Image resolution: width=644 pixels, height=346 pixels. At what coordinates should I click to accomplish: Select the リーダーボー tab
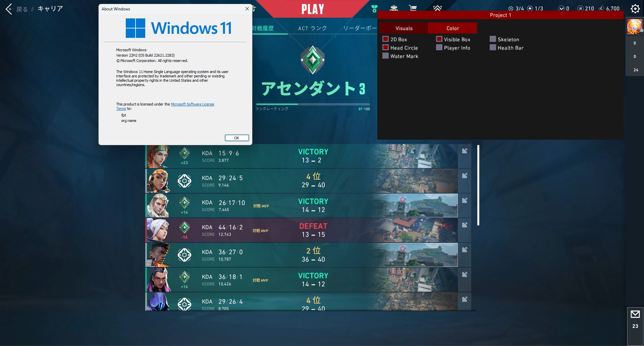click(360, 28)
